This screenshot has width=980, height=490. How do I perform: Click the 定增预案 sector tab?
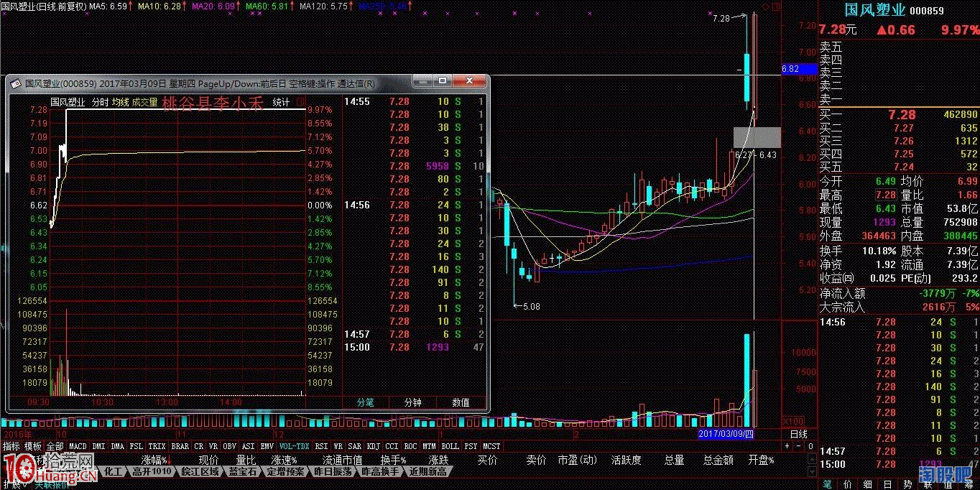[285, 471]
